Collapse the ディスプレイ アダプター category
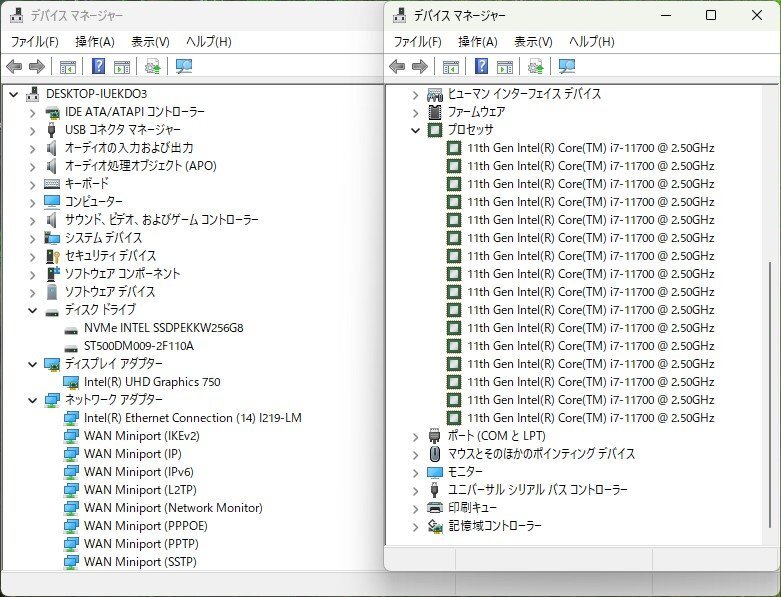The height and width of the screenshot is (597, 781). pyautogui.click(x=33, y=364)
